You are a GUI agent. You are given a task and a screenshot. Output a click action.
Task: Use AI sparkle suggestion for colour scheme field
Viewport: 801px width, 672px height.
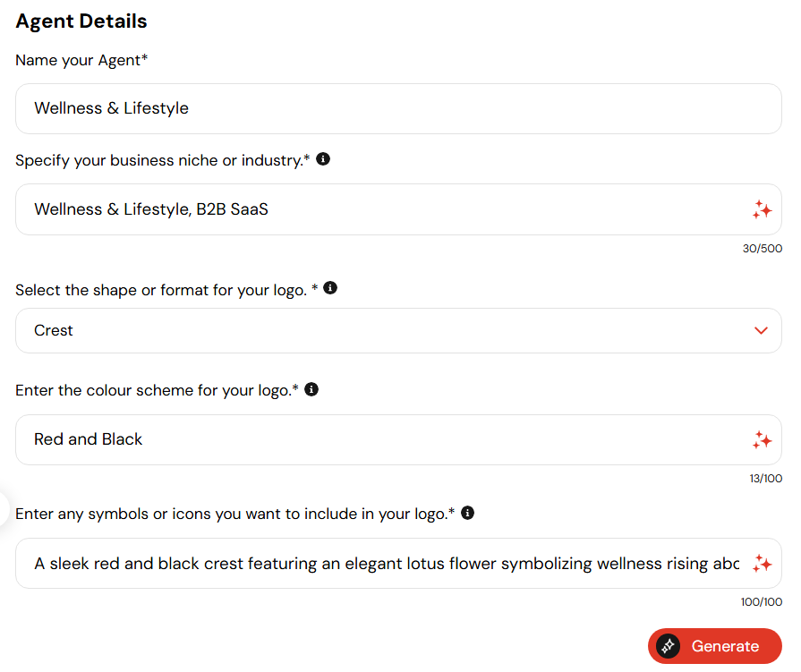762,439
